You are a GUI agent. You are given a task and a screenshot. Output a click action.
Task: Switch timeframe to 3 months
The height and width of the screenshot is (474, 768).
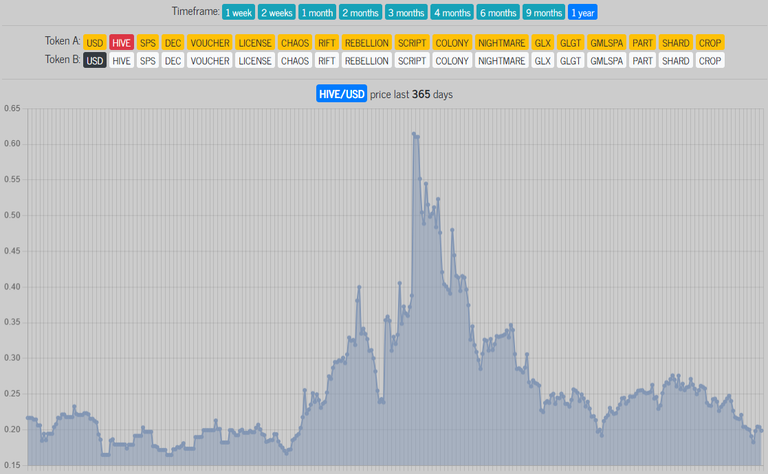[x=406, y=12]
